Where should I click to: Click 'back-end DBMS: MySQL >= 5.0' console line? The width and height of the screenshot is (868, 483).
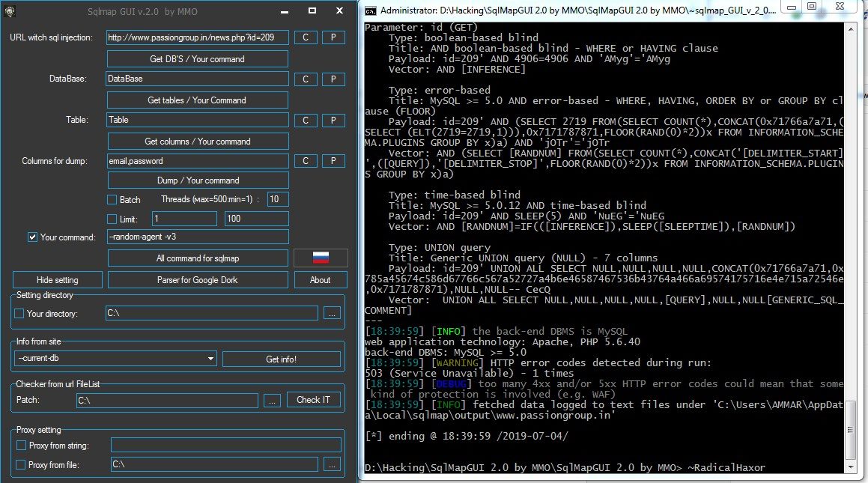tap(446, 353)
